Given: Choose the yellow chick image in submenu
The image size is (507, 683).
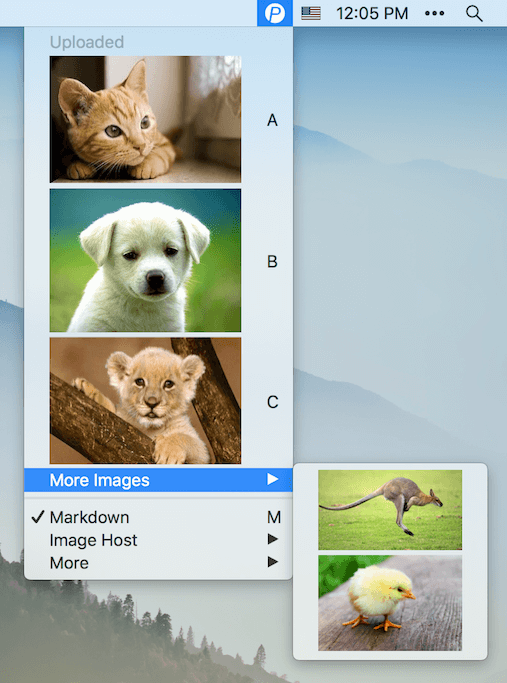Looking at the screenshot, I should point(390,603).
